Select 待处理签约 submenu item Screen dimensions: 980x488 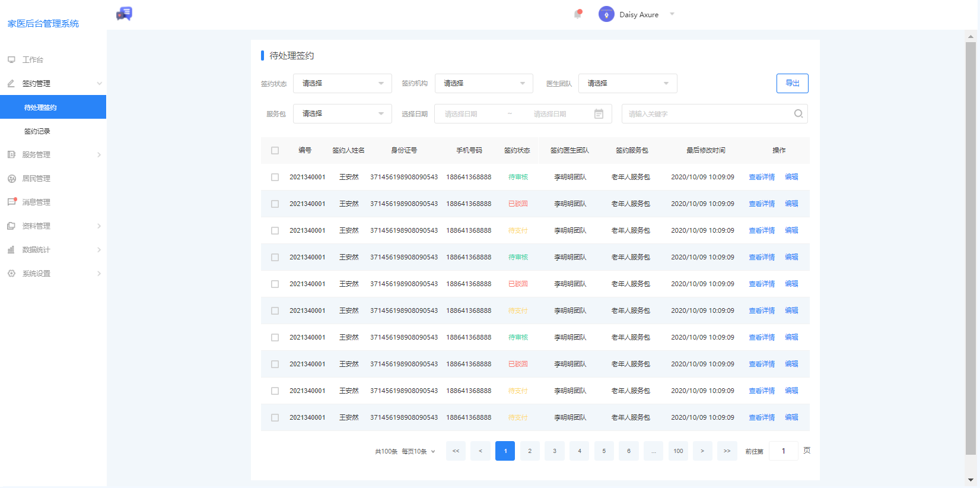(53, 107)
